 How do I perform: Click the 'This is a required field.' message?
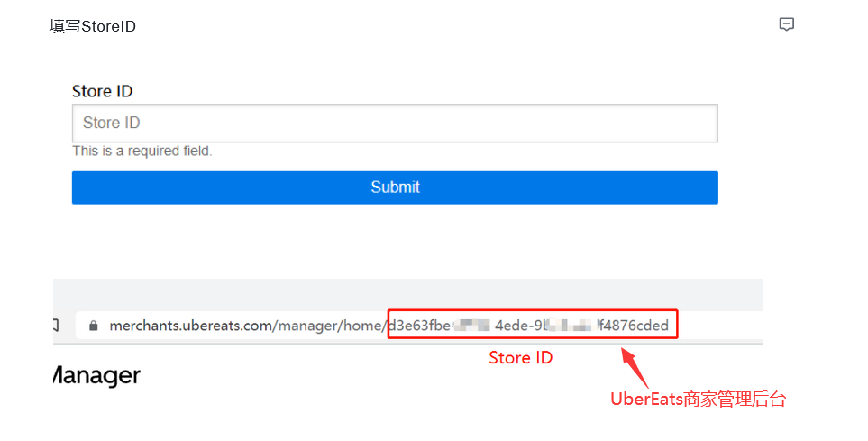point(142,152)
